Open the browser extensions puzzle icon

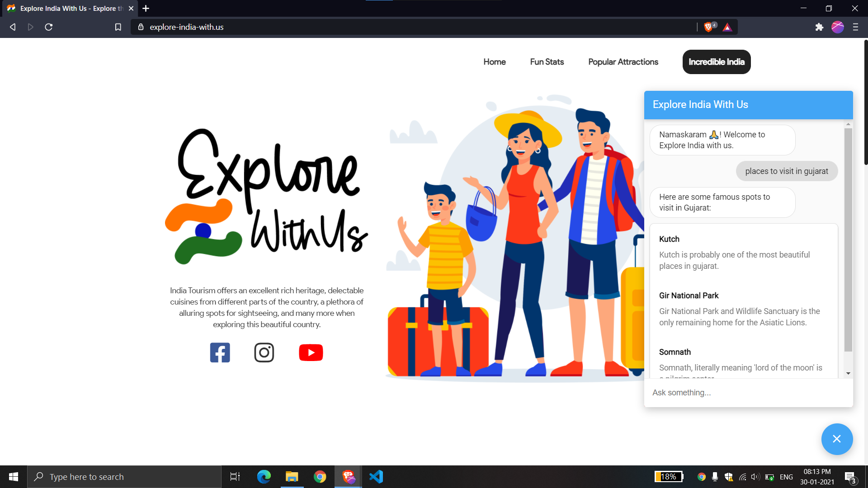click(819, 27)
